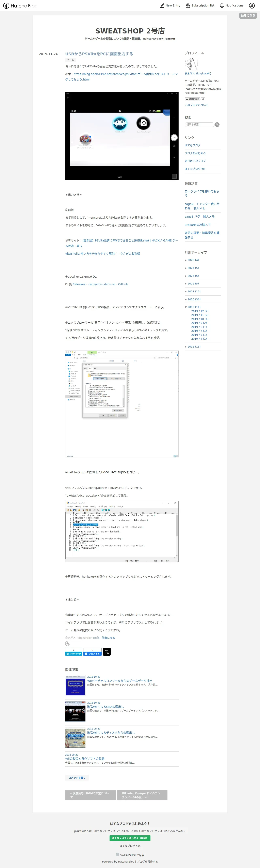Open VitaShellの使い方 reference link
260x868 pixels.
[x=103, y=254]
